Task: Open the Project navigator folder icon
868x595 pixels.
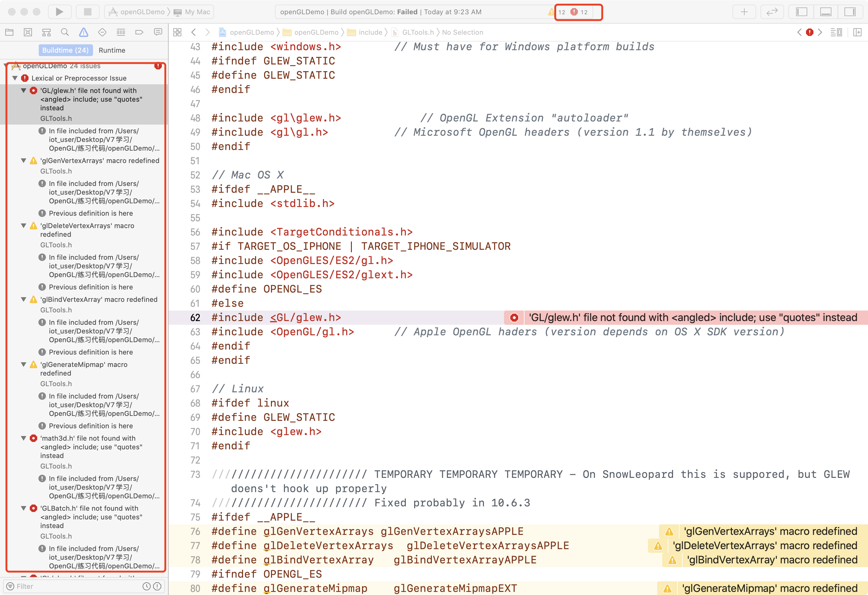Action: point(9,33)
